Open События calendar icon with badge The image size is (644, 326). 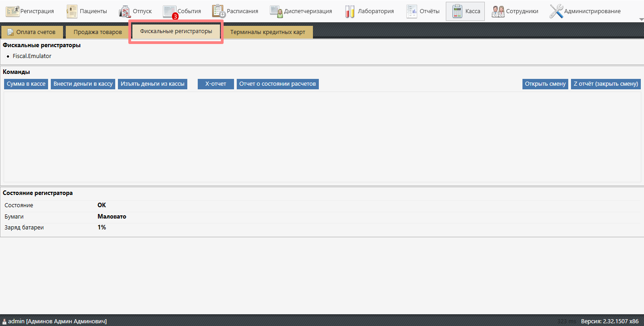tap(170, 11)
